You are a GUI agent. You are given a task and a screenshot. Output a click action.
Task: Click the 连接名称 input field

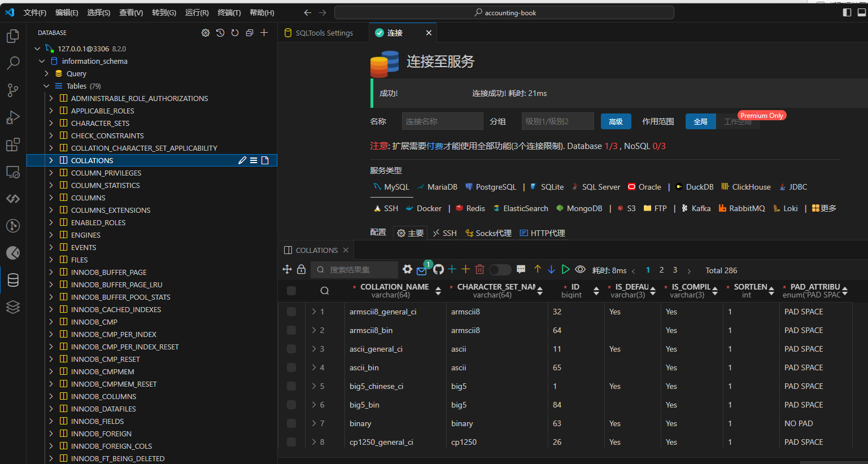tap(442, 121)
